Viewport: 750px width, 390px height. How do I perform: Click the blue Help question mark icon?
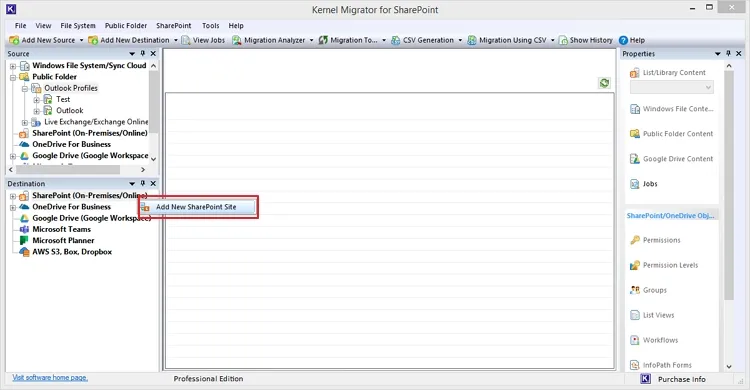623,40
